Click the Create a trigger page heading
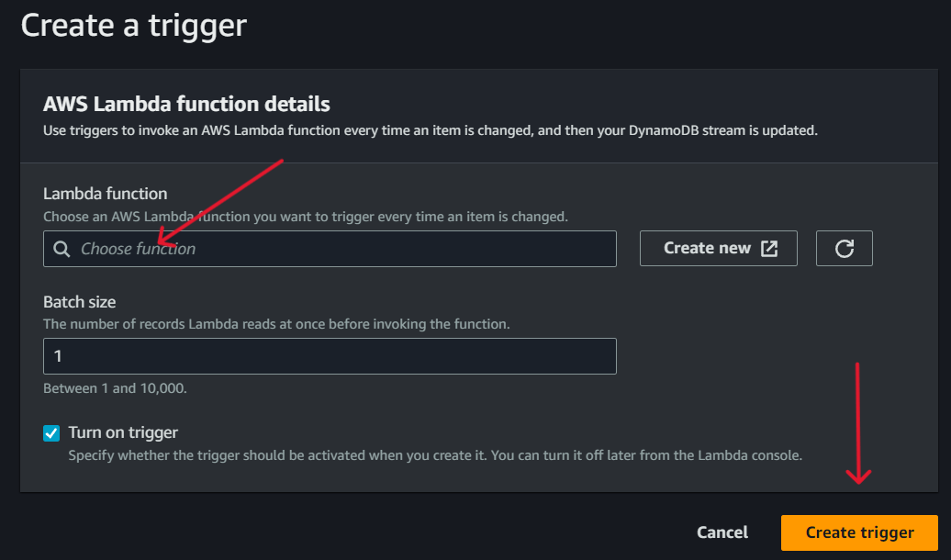This screenshot has height=560, width=951. point(134,25)
